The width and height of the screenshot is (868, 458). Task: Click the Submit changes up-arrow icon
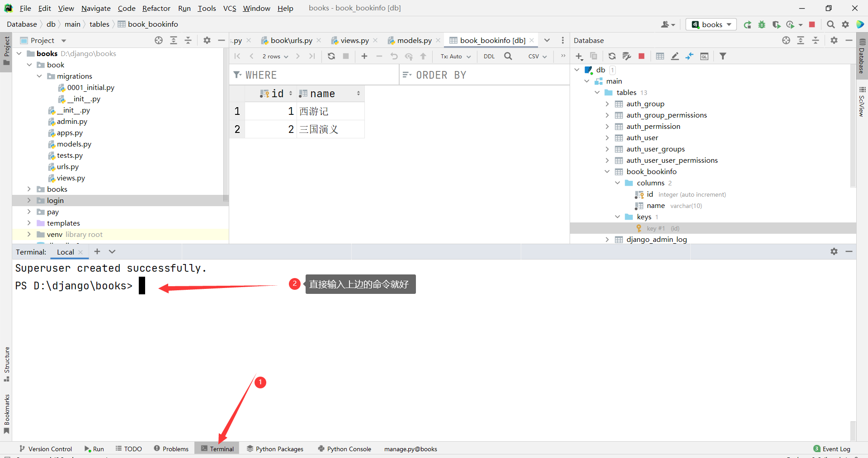[423, 56]
